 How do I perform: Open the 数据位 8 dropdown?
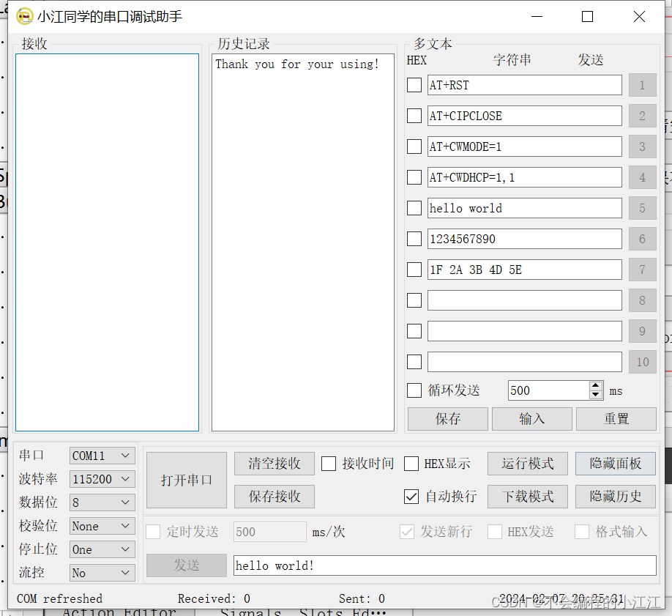(x=102, y=502)
